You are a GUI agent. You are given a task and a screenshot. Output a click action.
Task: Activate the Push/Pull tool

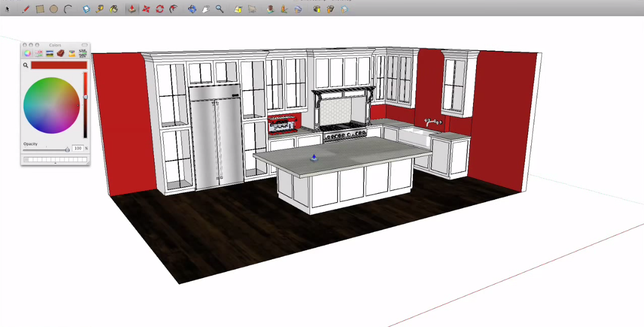tap(132, 8)
